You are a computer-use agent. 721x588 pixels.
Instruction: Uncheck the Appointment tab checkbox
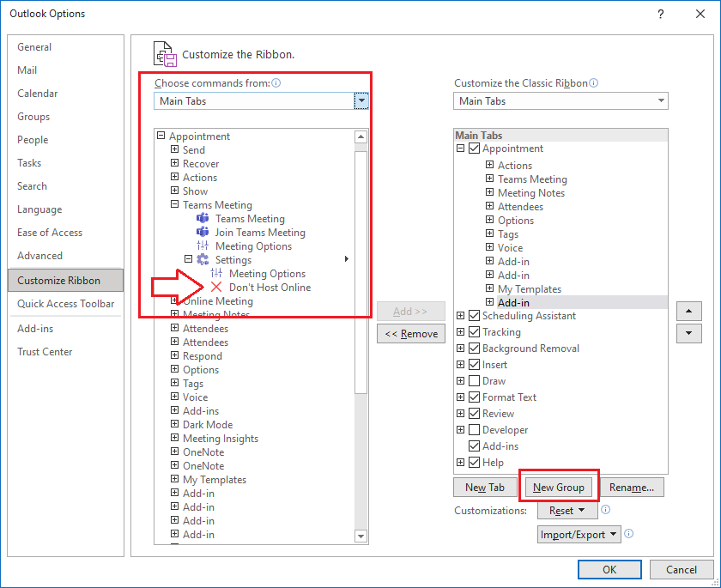(474, 148)
